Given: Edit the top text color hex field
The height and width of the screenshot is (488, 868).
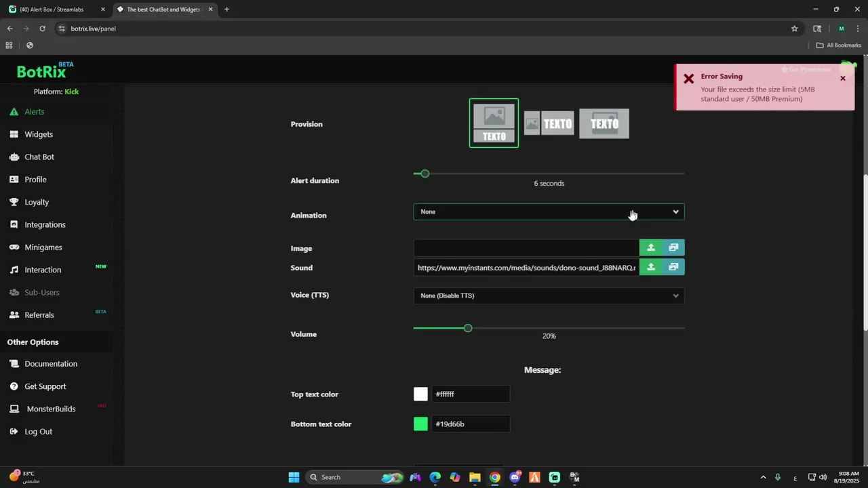Looking at the screenshot, I should pyautogui.click(x=471, y=394).
